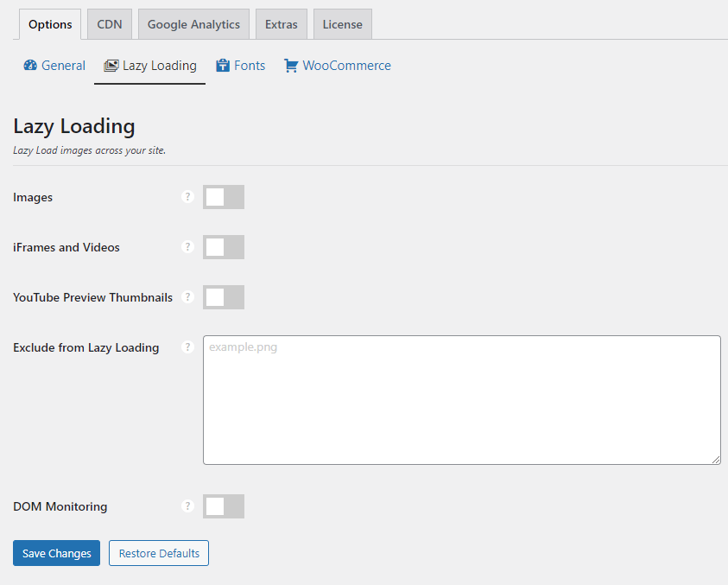Click the cart icon beside WooCommerce
This screenshot has width=728, height=585.
[290, 65]
